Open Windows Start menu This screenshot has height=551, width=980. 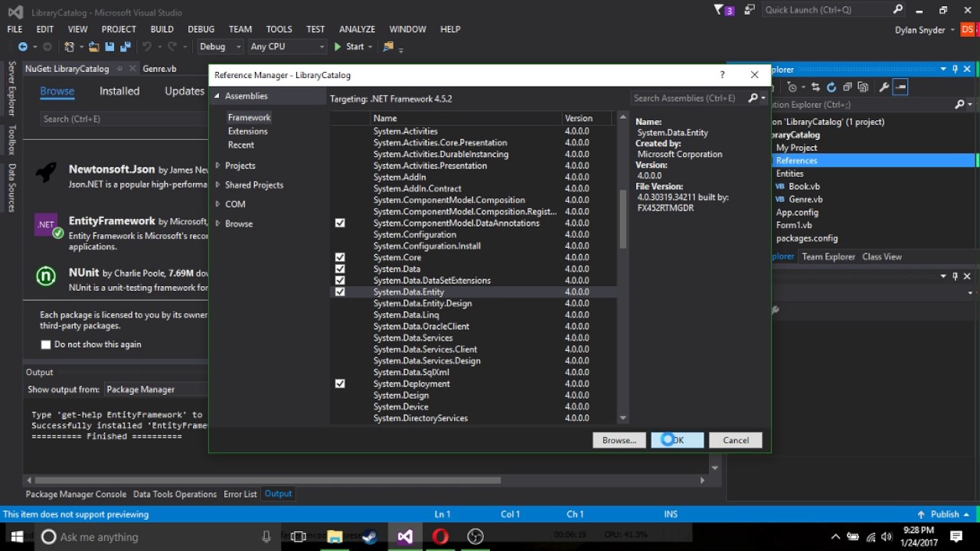(17, 536)
